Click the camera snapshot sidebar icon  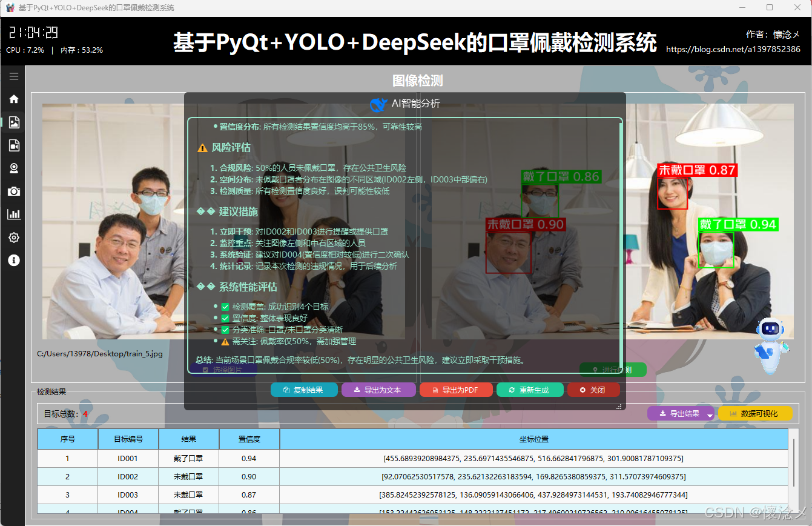pos(13,191)
